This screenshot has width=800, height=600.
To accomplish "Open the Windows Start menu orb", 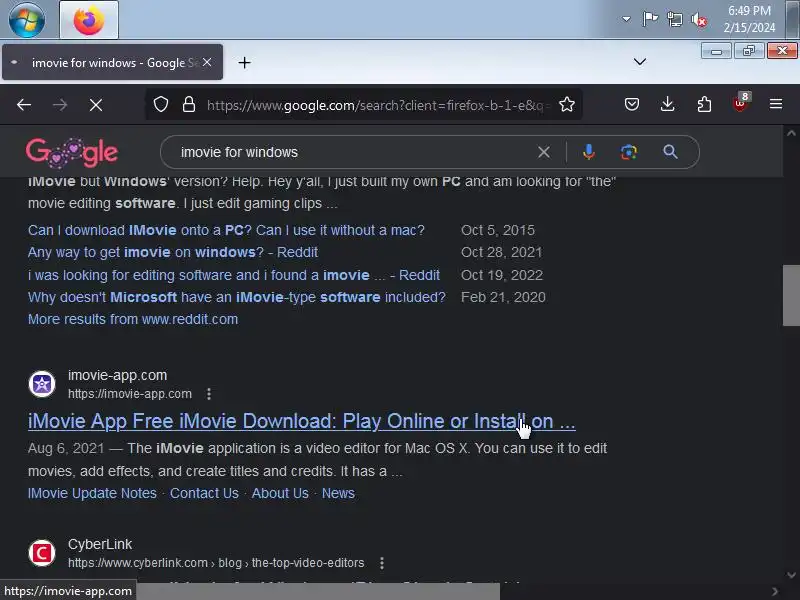I will tap(27, 20).
